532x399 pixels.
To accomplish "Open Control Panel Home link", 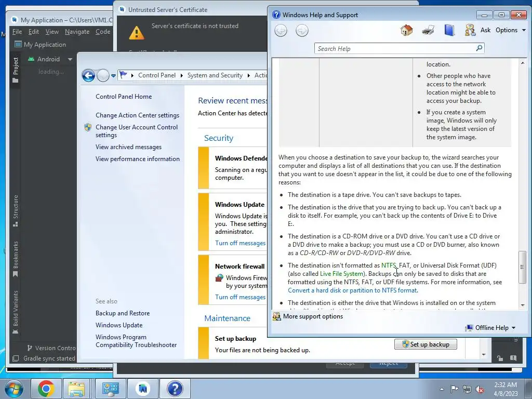I will pyautogui.click(x=124, y=97).
